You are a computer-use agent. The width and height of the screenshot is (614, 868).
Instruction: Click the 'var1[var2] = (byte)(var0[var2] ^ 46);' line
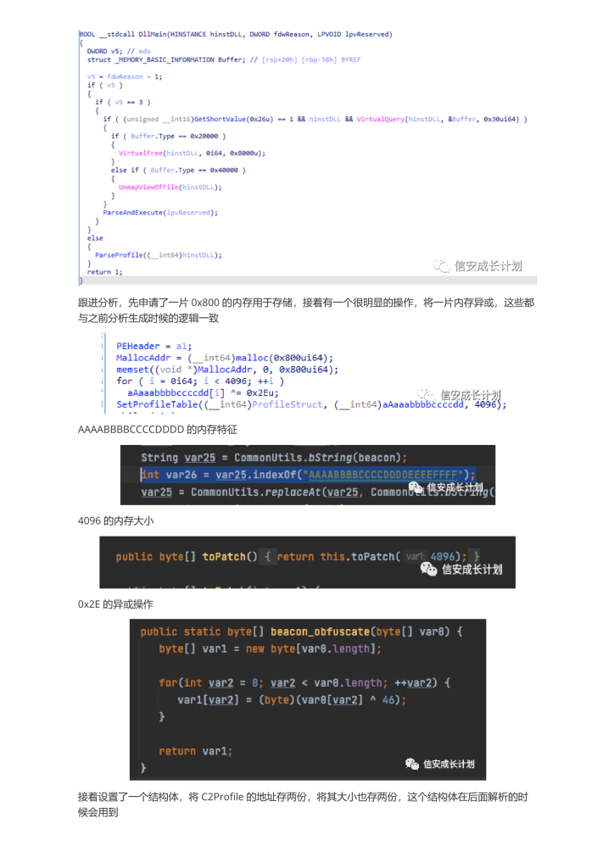[x=292, y=700]
